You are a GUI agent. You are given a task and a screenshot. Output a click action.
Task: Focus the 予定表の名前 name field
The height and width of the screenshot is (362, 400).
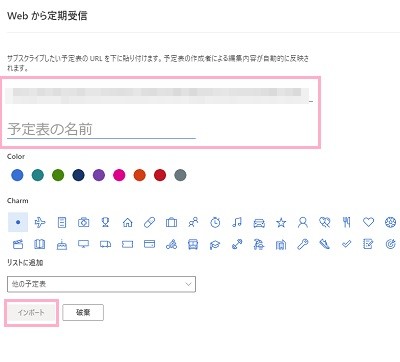(101, 129)
